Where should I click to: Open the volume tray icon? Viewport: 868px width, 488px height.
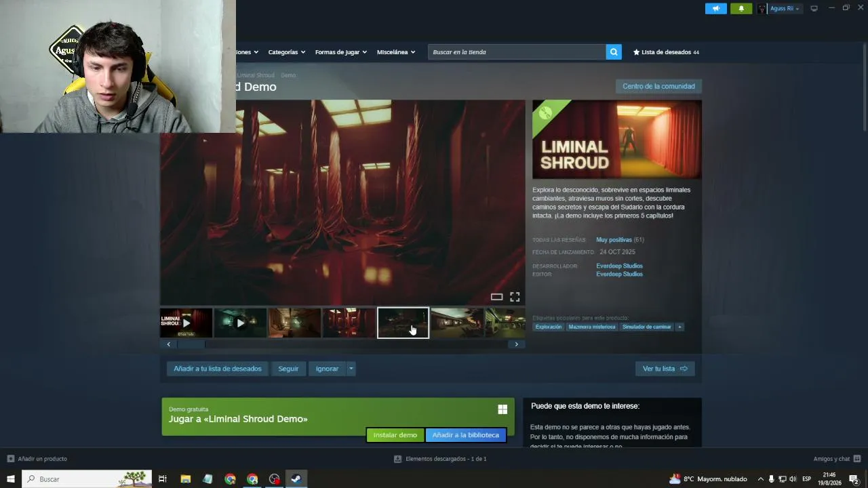click(793, 479)
